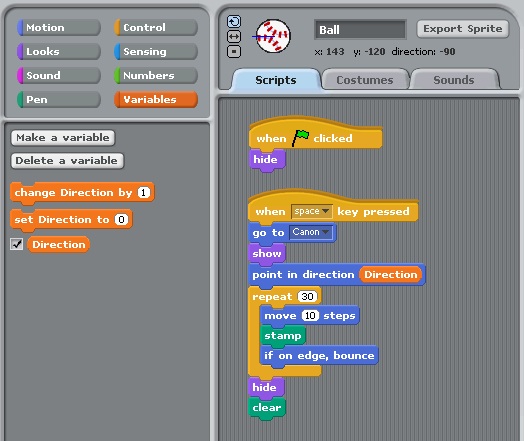
Task: Click the Ball sprite name field
Action: (x=360, y=30)
